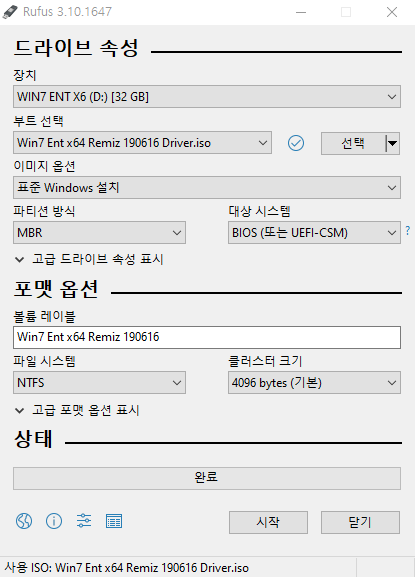Show the log window icon
Viewport: 415px width, 577px height.
114,521
